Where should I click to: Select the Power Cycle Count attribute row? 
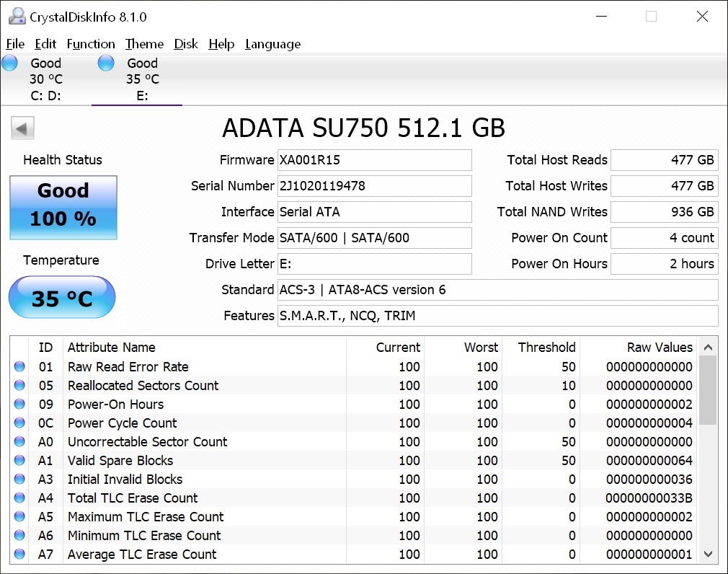122,423
